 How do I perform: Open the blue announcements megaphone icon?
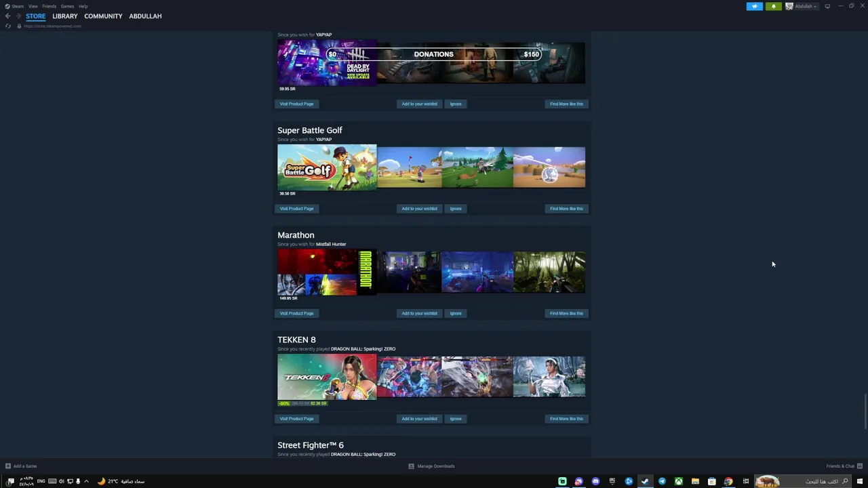(x=755, y=6)
